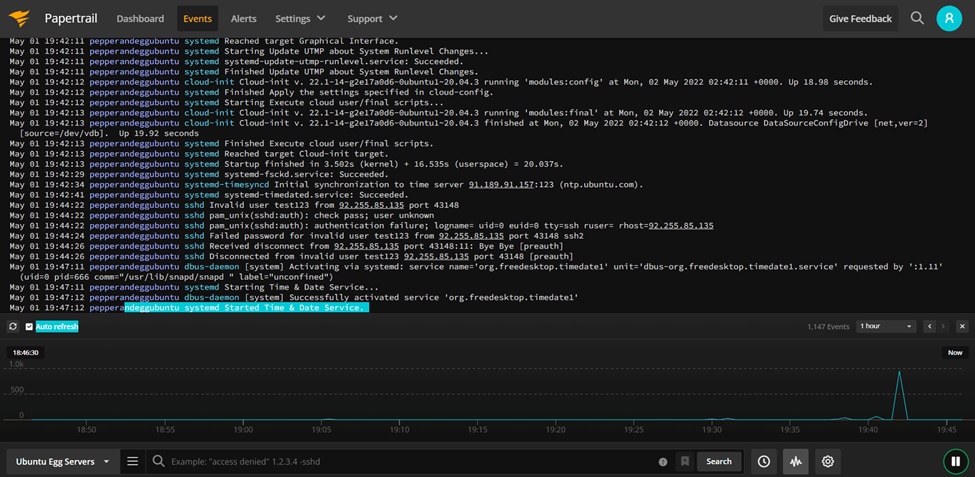Open the search magnifier in top bar
The image size is (975, 477).
pos(917,18)
